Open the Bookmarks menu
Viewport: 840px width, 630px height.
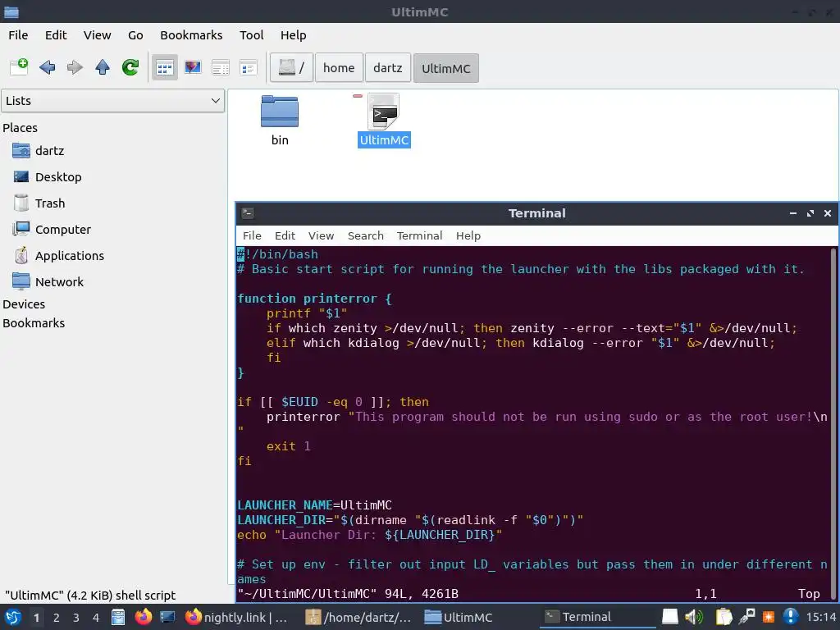[x=191, y=35]
